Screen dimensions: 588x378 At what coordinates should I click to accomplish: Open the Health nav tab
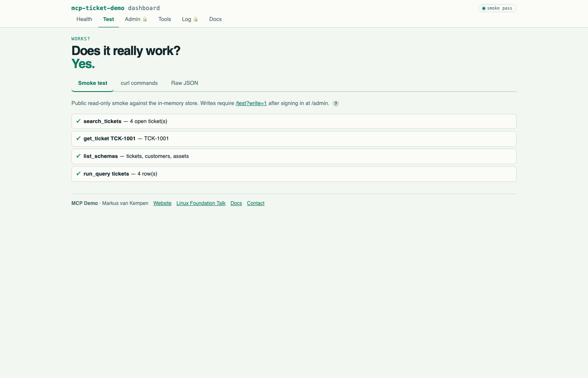point(84,19)
